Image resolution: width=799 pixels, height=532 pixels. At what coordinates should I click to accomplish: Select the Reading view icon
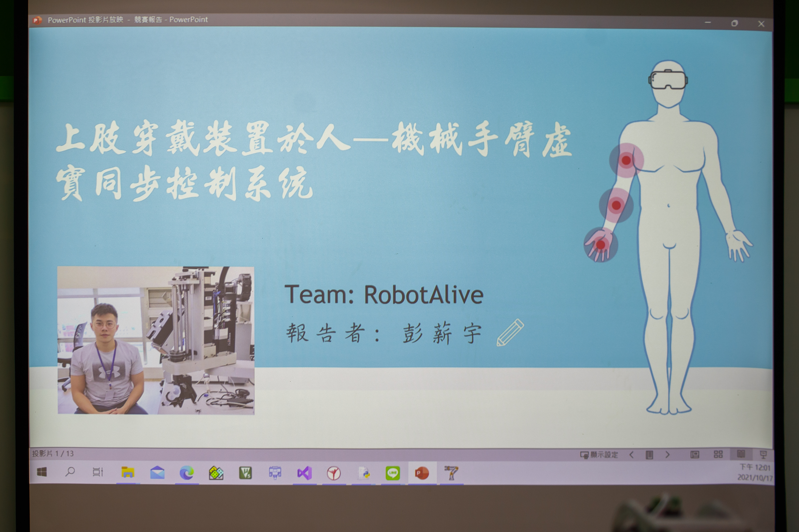click(741, 454)
